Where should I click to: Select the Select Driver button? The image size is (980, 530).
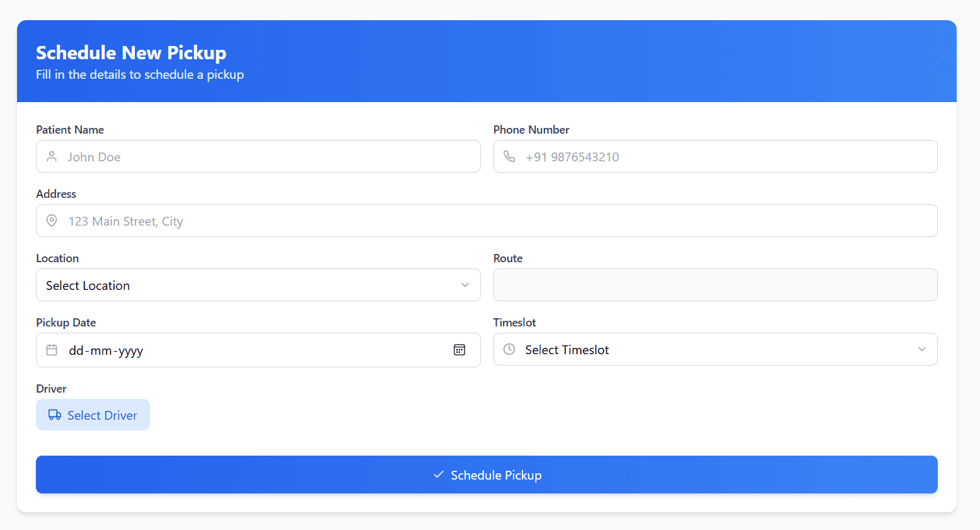tap(93, 415)
